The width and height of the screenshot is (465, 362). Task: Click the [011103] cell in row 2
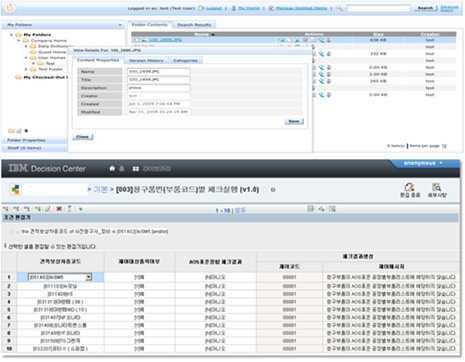point(60,286)
